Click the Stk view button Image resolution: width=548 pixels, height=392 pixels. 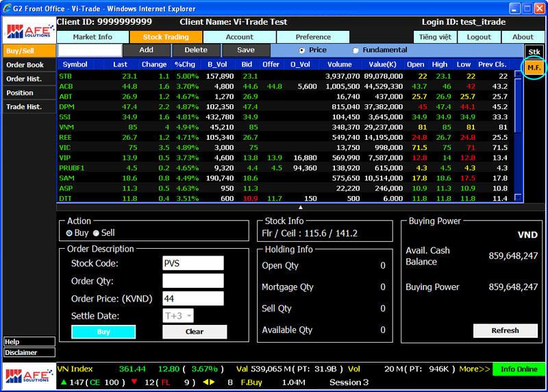534,51
